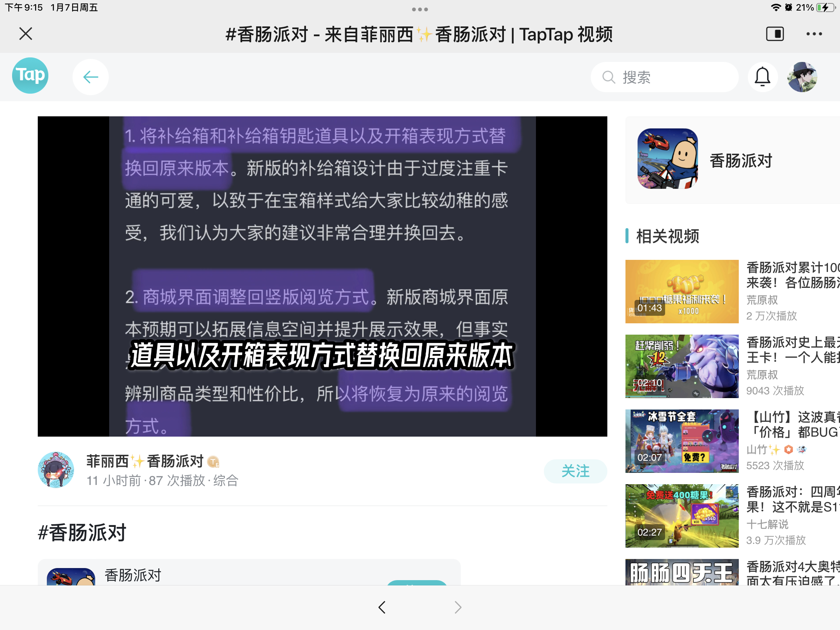
Task: Open the 肠肠四天王 video thumbnail
Action: point(682,572)
